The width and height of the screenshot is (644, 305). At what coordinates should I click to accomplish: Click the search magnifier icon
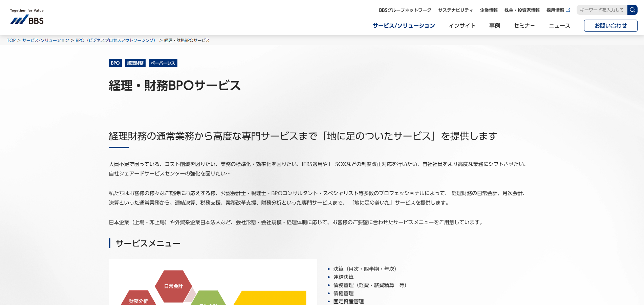tap(632, 10)
